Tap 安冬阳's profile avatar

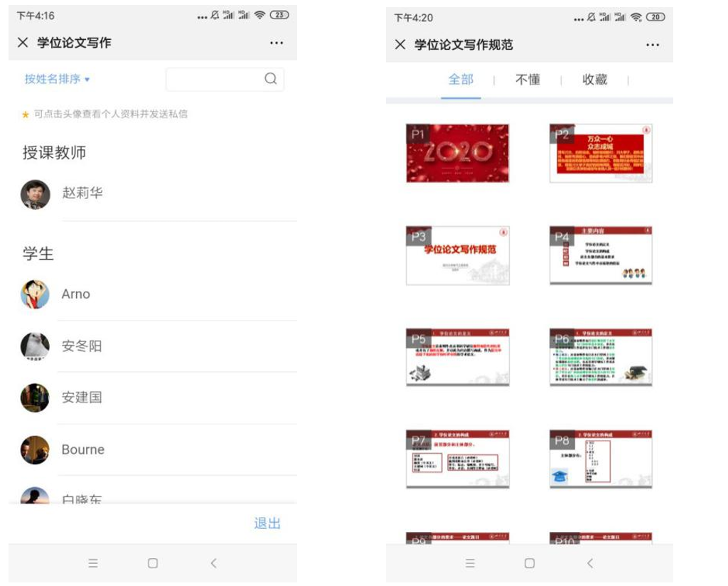pos(36,346)
